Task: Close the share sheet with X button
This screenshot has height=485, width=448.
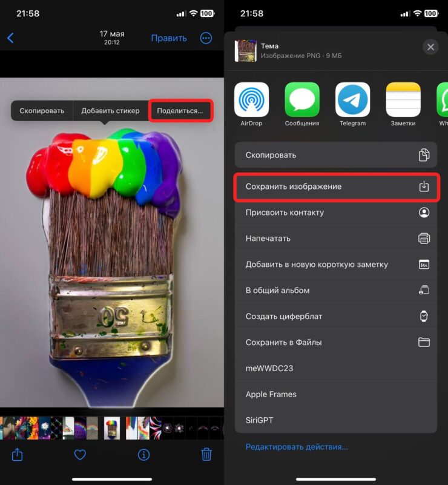Action: [x=430, y=47]
